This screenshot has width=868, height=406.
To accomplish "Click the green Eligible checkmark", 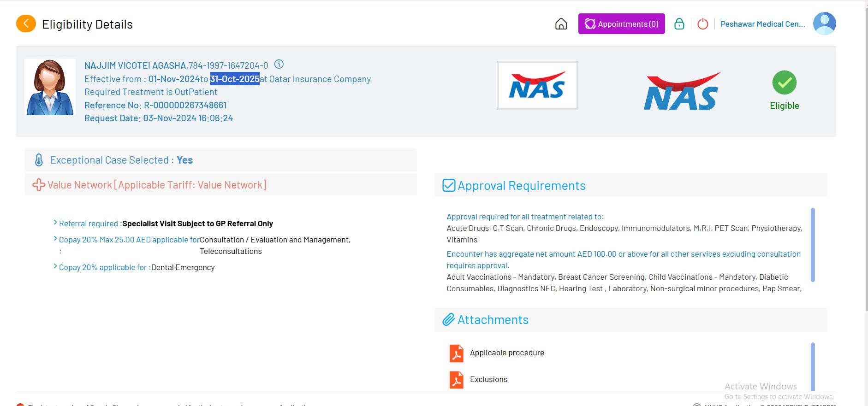I will [784, 83].
